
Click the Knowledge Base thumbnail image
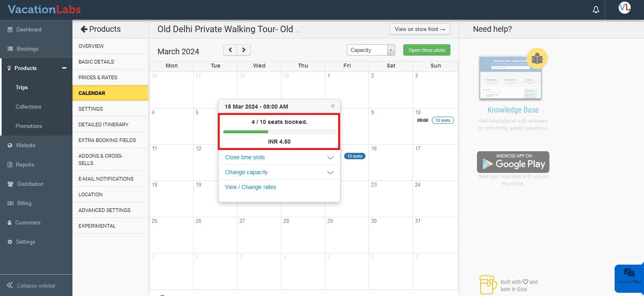511,77
